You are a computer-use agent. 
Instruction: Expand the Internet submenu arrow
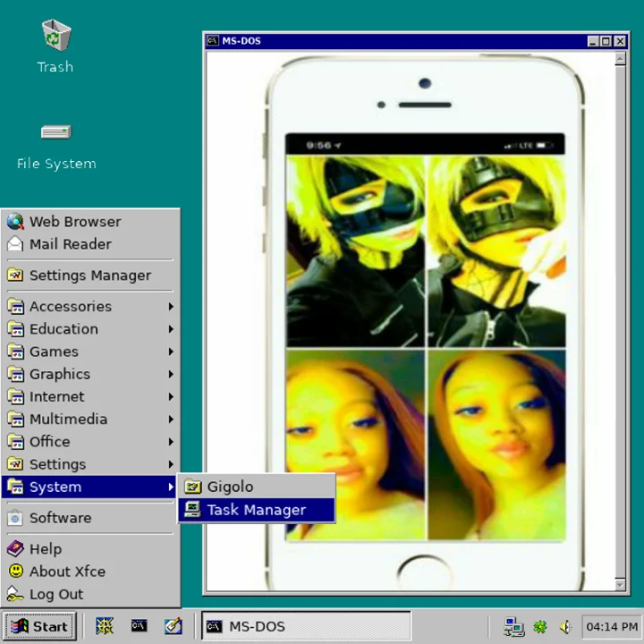tap(171, 397)
